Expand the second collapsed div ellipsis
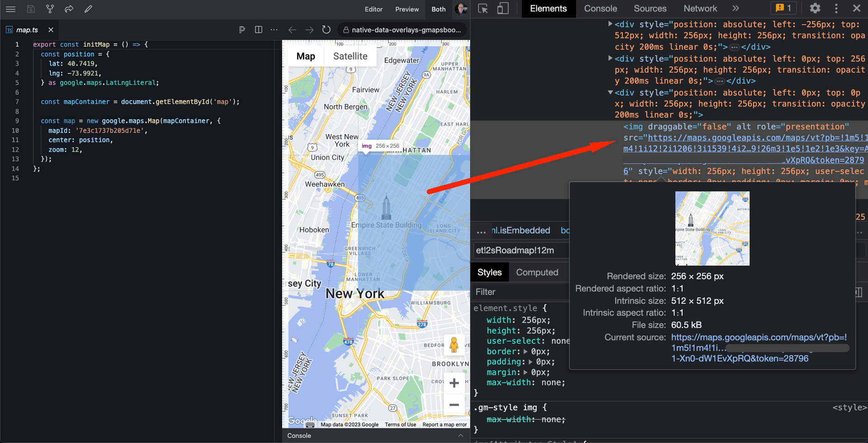The image size is (868, 443). tap(720, 81)
